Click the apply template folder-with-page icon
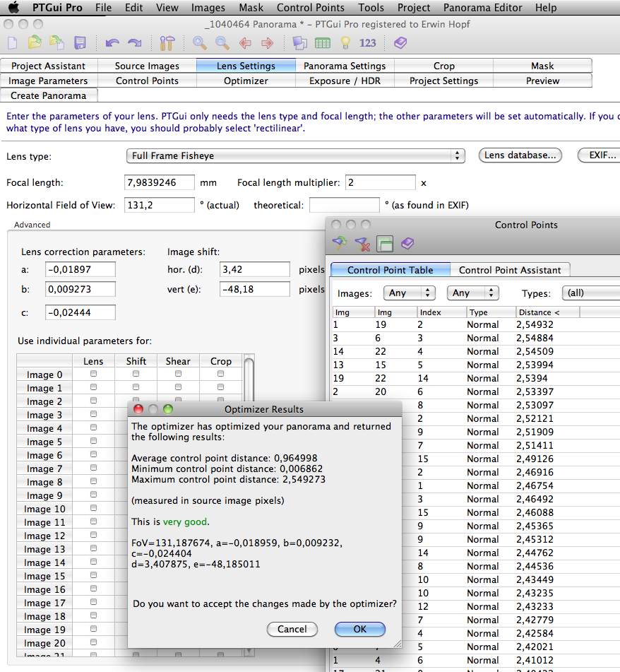The image size is (620, 672). point(56,42)
